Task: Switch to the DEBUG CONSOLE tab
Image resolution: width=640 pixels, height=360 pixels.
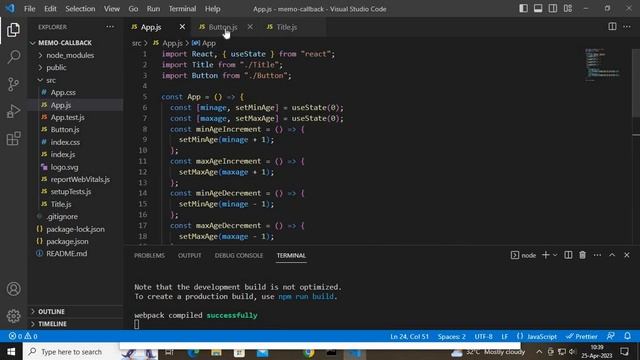Action: tap(239, 256)
